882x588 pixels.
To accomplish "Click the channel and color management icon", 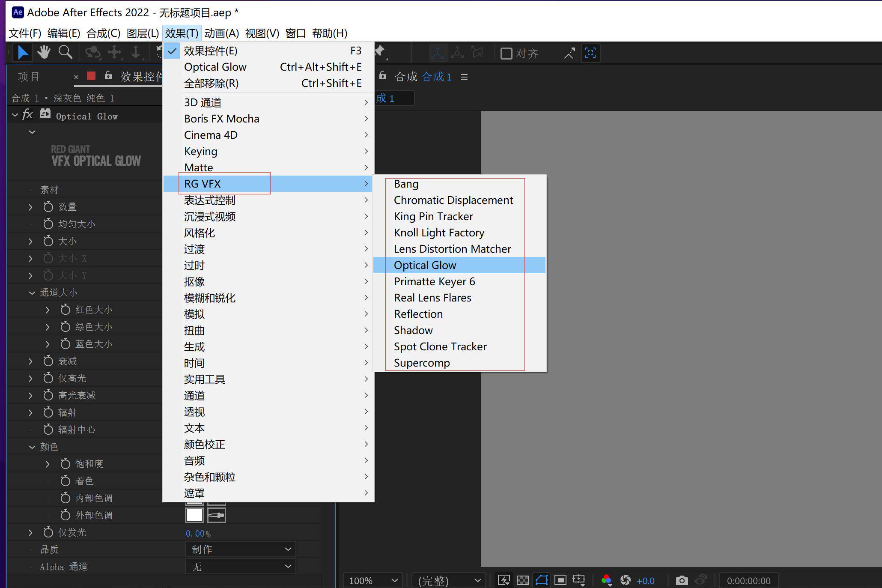I will click(606, 580).
